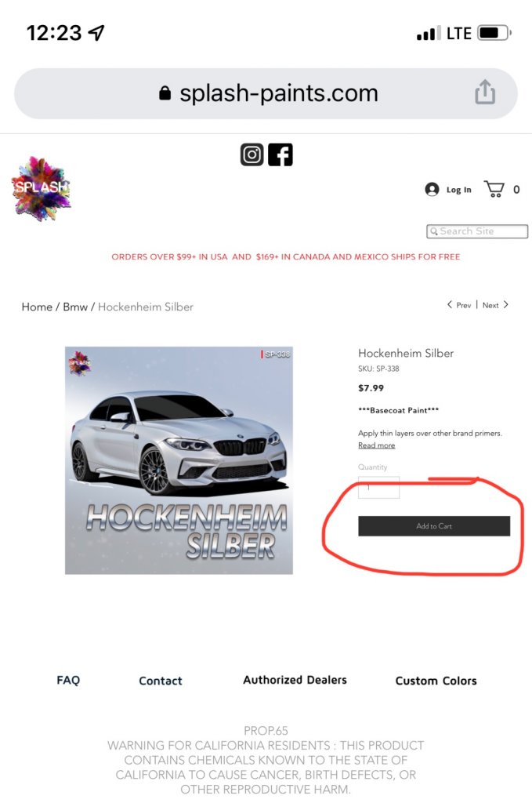This screenshot has width=532, height=803.
Task: Open the FAQ menu item
Action: click(x=68, y=680)
